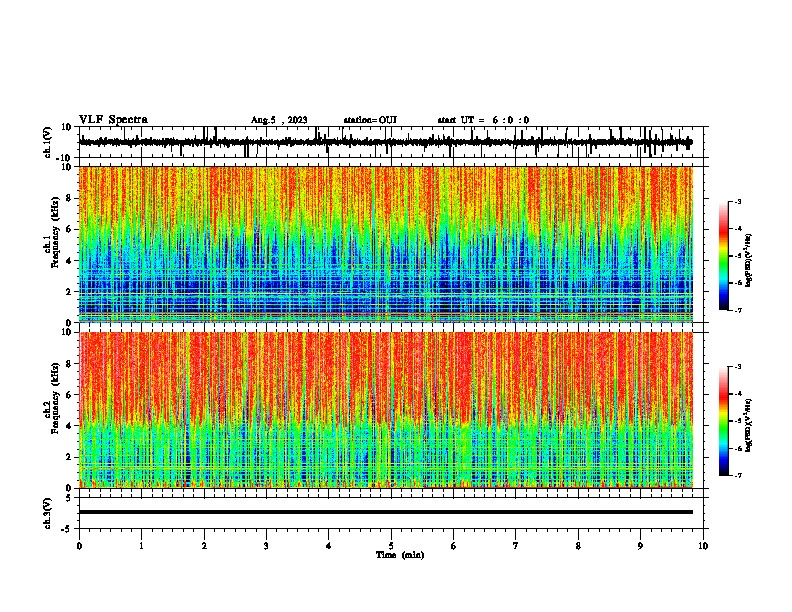Click the '5' tick on ch.3(V) axis
Screen dimensions: 792x612
click(70, 497)
